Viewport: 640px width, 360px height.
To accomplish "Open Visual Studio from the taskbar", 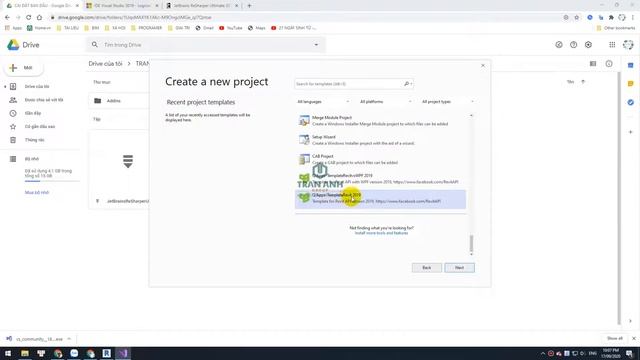I will click(123, 353).
